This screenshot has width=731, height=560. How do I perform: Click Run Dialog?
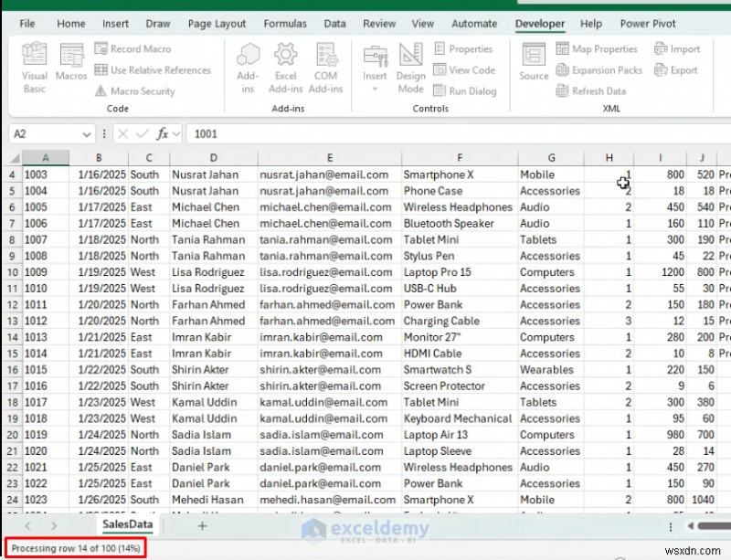(x=465, y=91)
